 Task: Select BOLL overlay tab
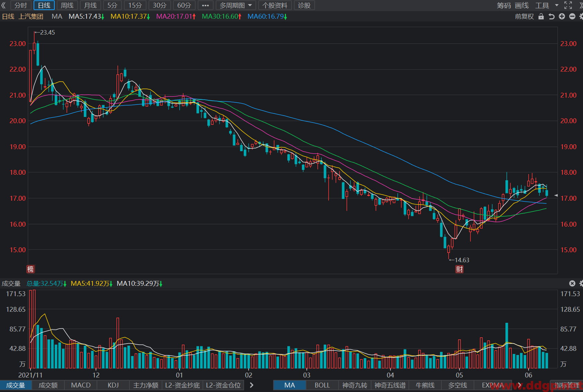point(322,385)
